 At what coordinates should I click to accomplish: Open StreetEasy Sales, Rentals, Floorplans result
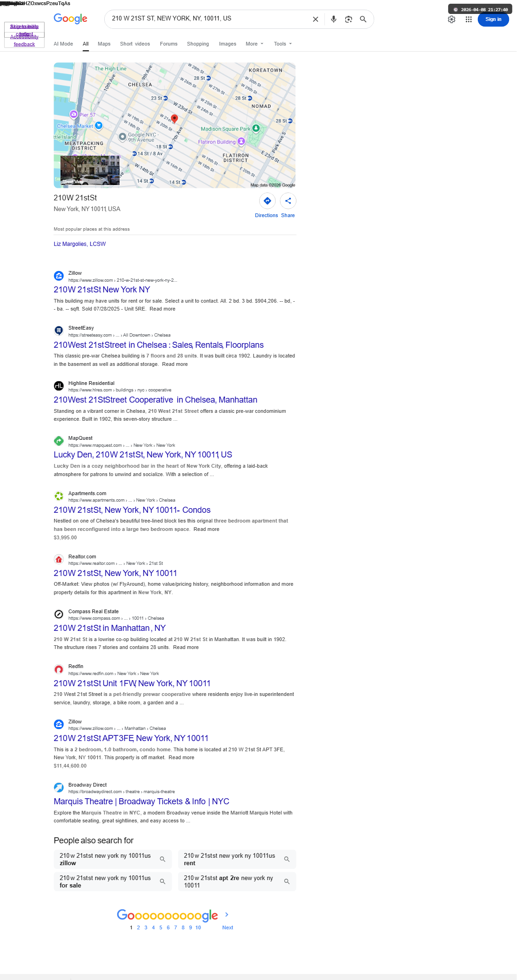159,345
